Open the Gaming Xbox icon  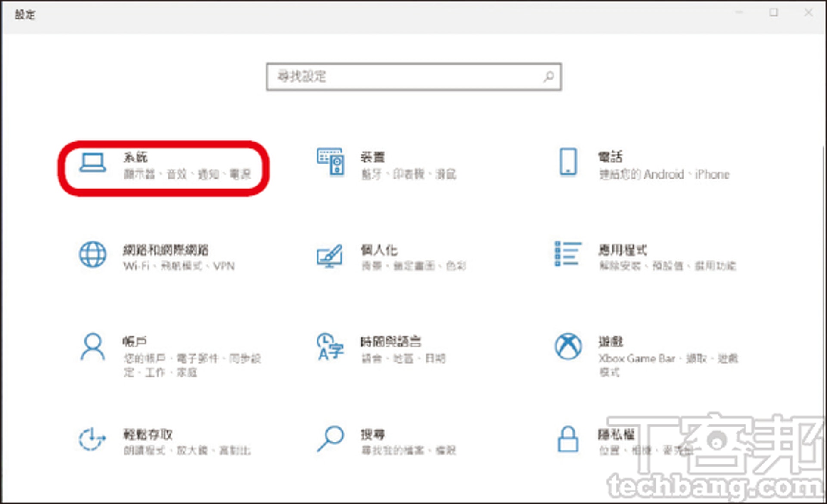(568, 346)
